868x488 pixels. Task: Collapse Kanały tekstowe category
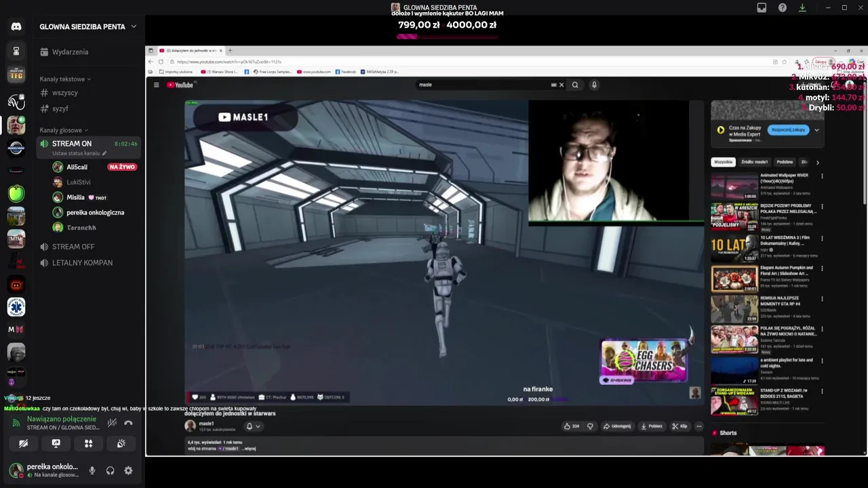coord(65,79)
